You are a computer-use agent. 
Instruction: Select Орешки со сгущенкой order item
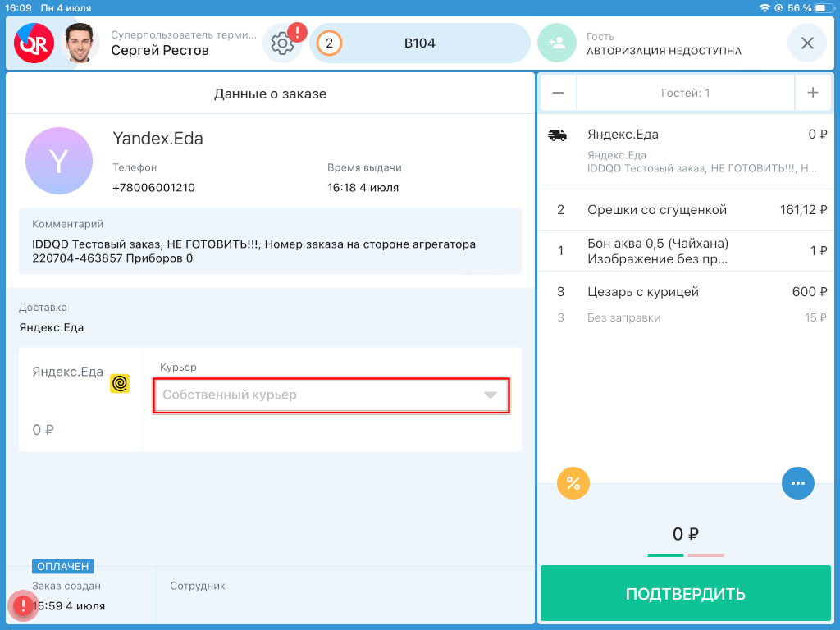point(685,210)
